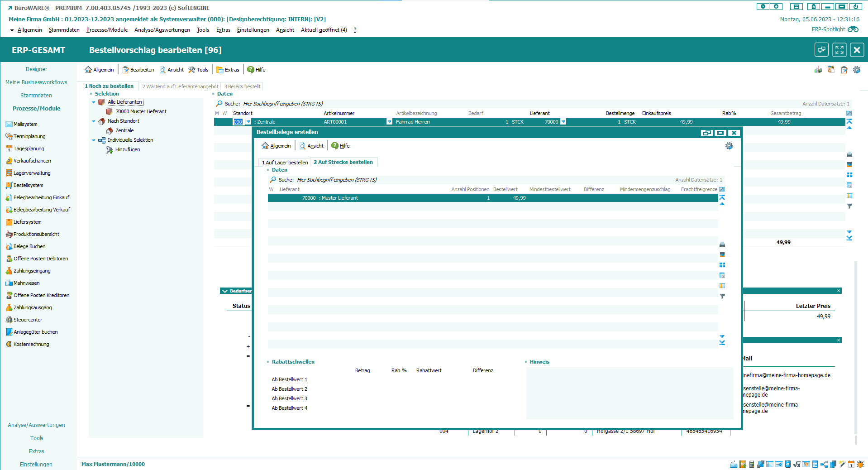Open the Stammdaten menu in menu bar
The height and width of the screenshot is (470, 868).
click(x=64, y=30)
